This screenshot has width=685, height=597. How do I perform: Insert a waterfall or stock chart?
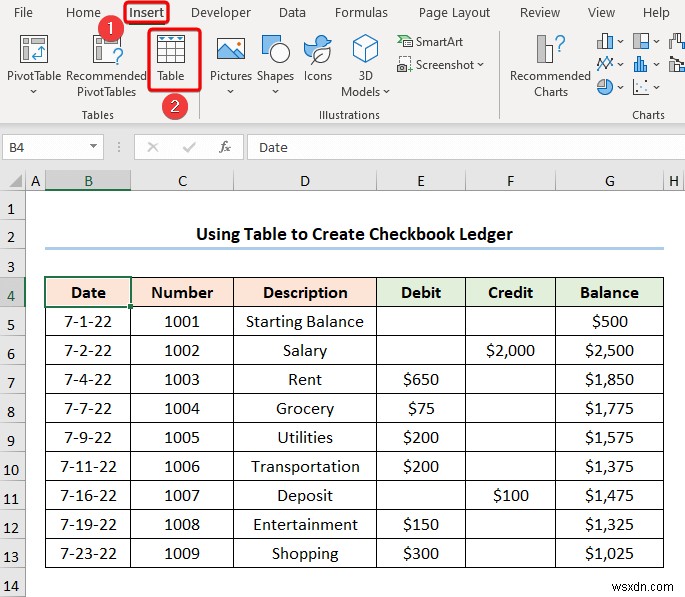(677, 41)
